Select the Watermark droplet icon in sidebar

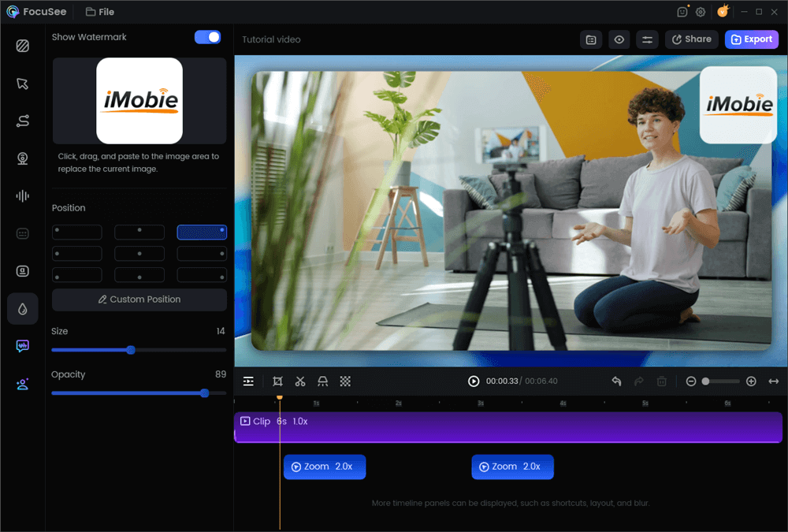click(23, 308)
